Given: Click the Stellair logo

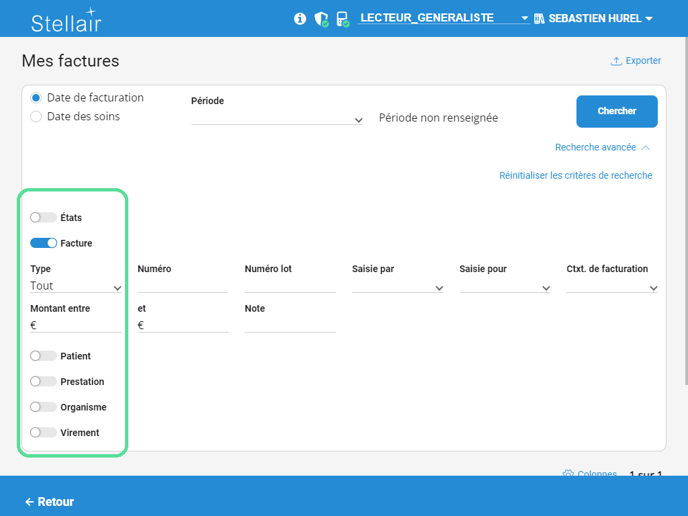Looking at the screenshot, I should (x=66, y=22).
